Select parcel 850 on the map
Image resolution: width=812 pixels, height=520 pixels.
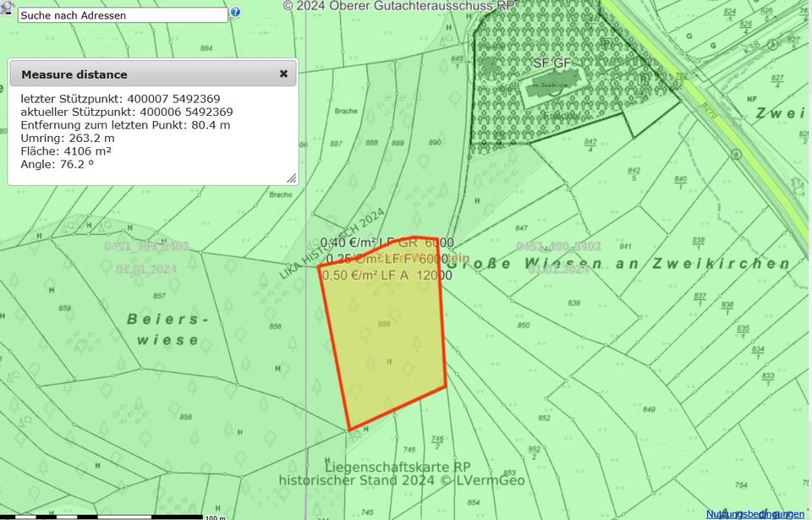click(524, 326)
